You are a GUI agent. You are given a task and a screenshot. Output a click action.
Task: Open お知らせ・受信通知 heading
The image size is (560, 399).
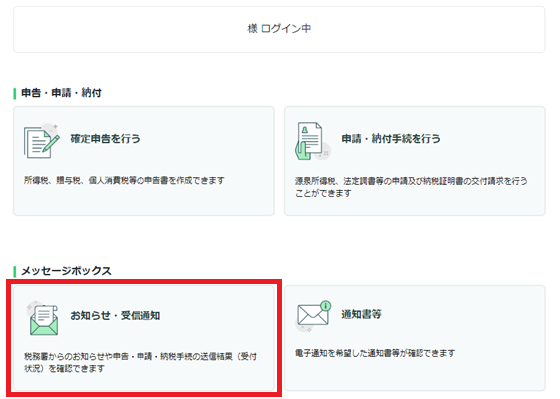pyautogui.click(x=115, y=315)
